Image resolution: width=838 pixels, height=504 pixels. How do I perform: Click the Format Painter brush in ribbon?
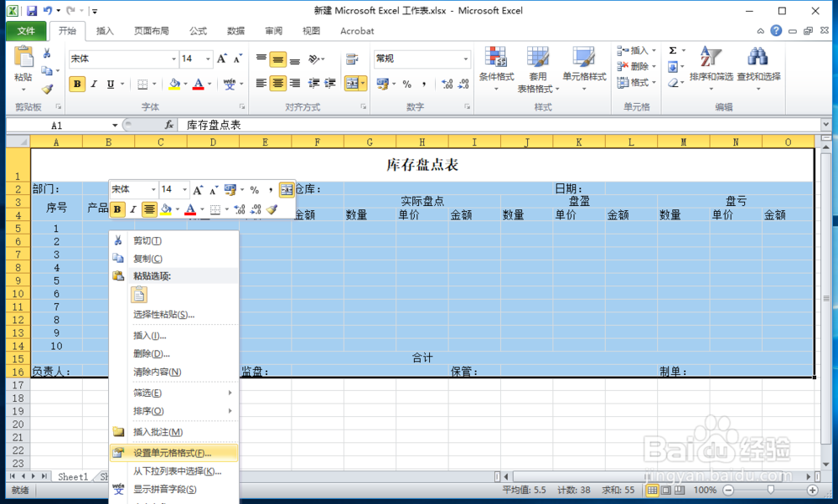(47, 89)
